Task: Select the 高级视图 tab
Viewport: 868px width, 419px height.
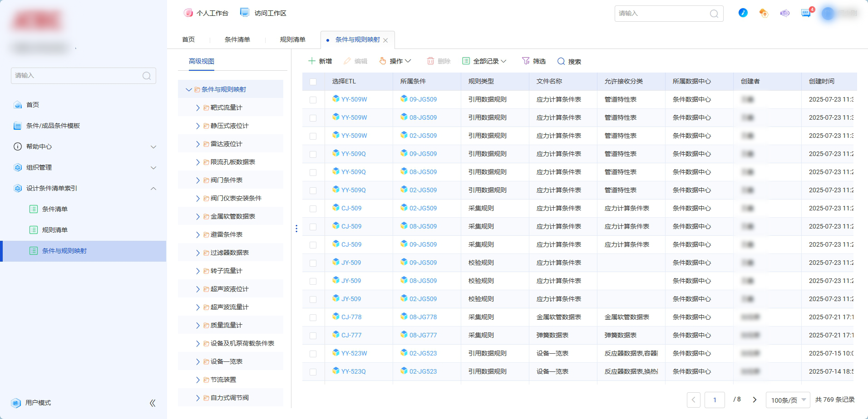Action: 202,61
